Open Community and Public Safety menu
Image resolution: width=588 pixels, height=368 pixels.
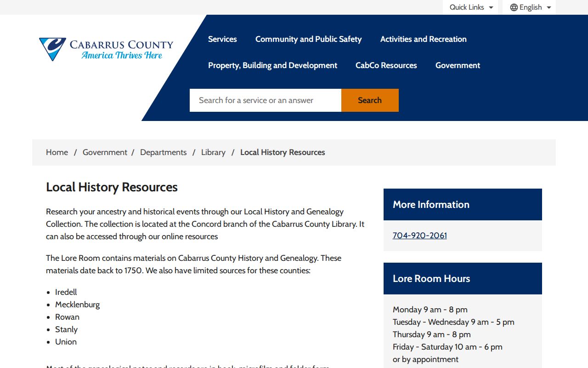[308, 39]
